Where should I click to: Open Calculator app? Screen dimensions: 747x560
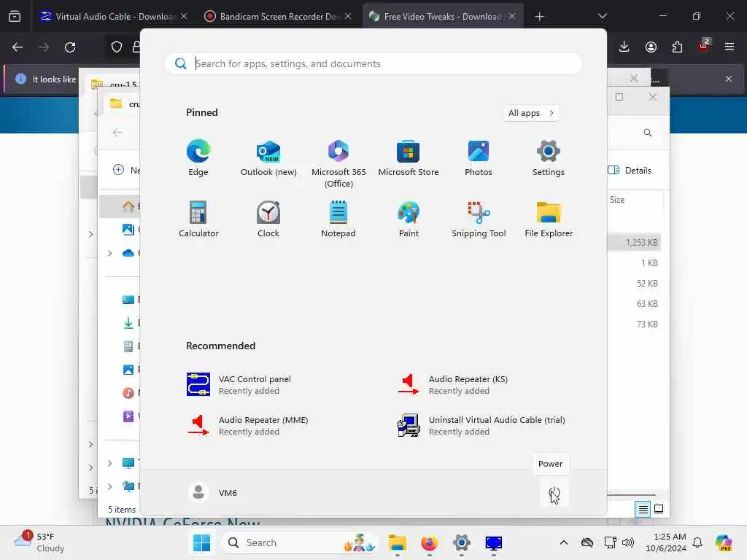pyautogui.click(x=198, y=219)
